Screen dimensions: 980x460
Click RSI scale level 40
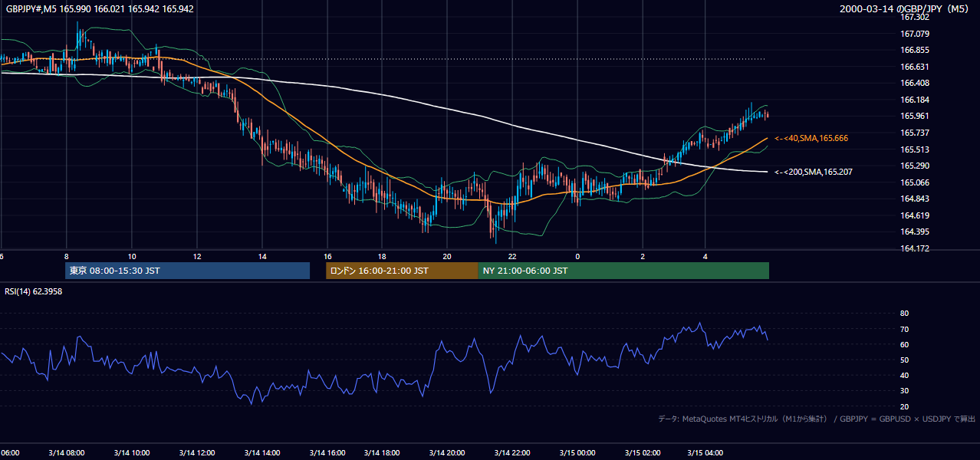coord(904,375)
